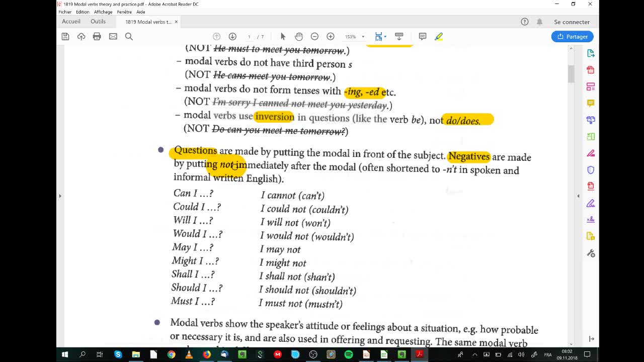Go to next page arrow
Screen dimensions: 644x362
point(232,36)
